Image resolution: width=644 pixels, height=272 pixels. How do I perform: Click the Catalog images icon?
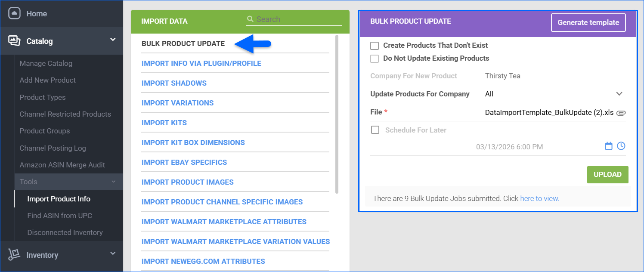14,41
